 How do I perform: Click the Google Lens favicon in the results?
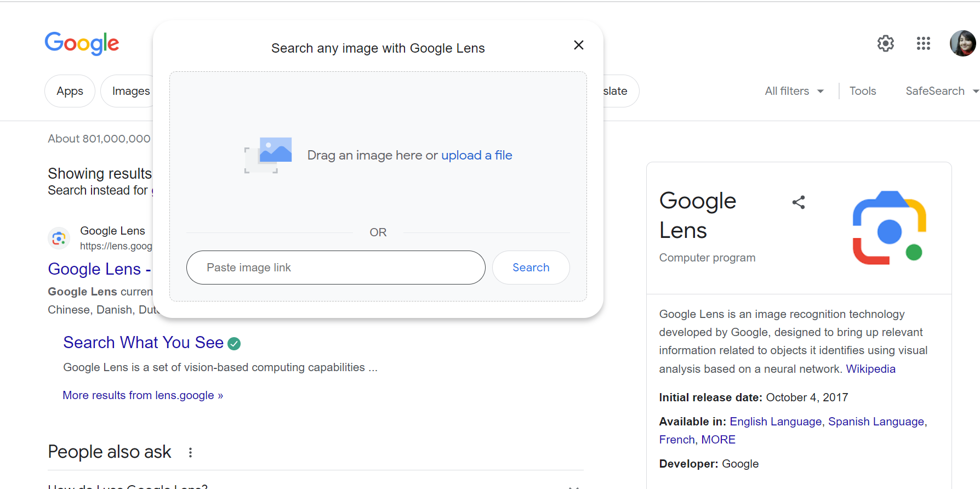59,238
